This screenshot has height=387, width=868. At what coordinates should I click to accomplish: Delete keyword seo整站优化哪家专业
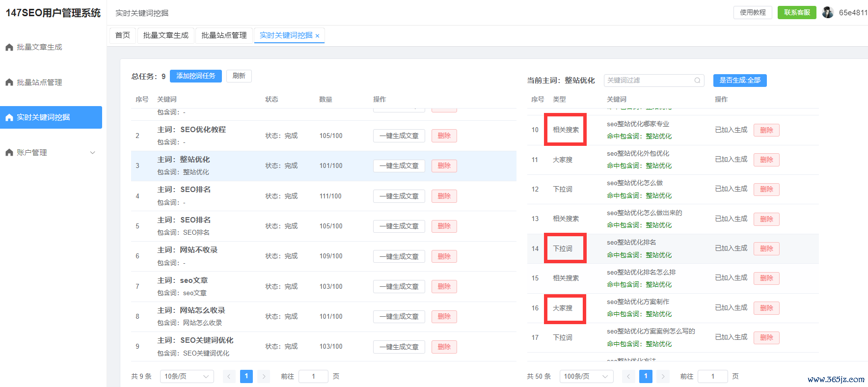(766, 130)
